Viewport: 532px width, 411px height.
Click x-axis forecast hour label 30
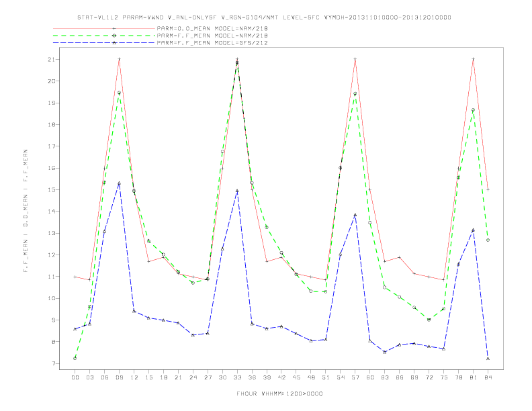pyautogui.click(x=222, y=377)
